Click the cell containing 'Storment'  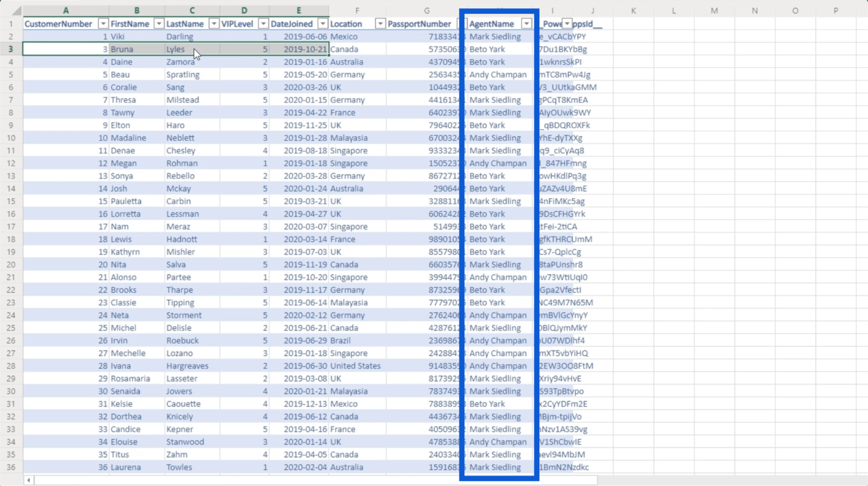(192, 315)
